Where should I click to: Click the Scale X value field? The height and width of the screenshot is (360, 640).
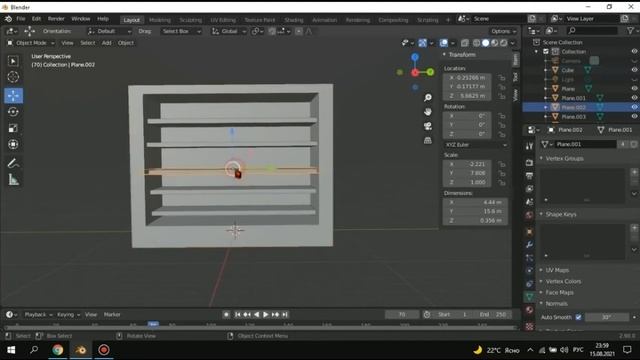click(468, 164)
